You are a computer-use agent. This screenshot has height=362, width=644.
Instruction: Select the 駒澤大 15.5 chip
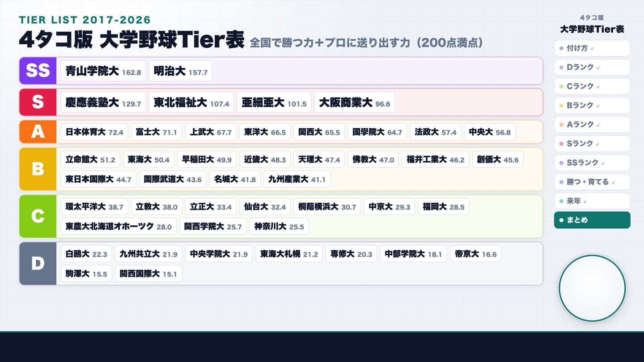tap(86, 274)
